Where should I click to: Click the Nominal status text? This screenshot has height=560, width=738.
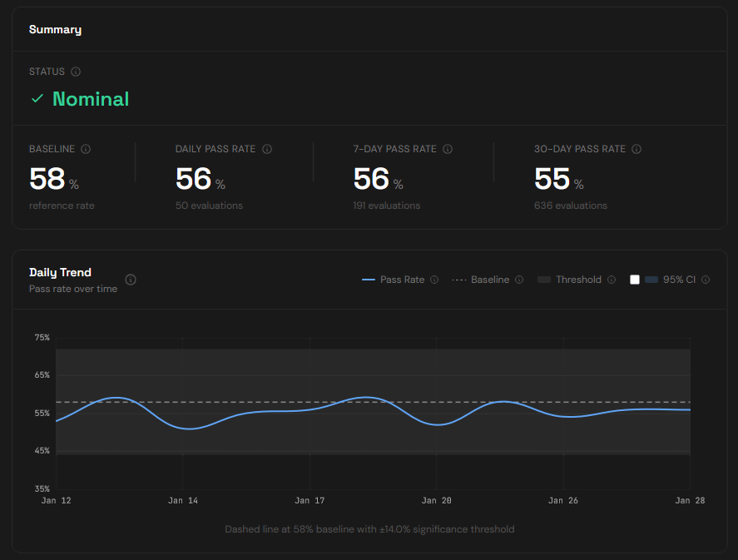(x=91, y=99)
